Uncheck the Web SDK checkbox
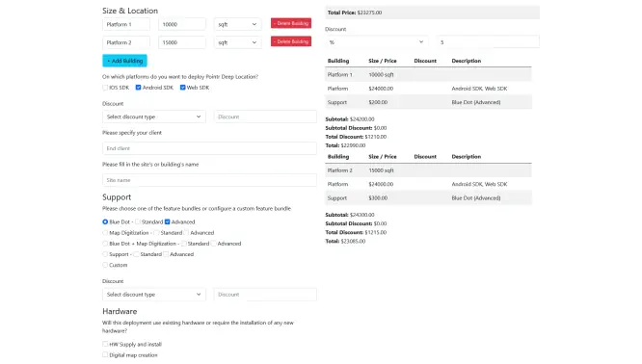 point(182,88)
